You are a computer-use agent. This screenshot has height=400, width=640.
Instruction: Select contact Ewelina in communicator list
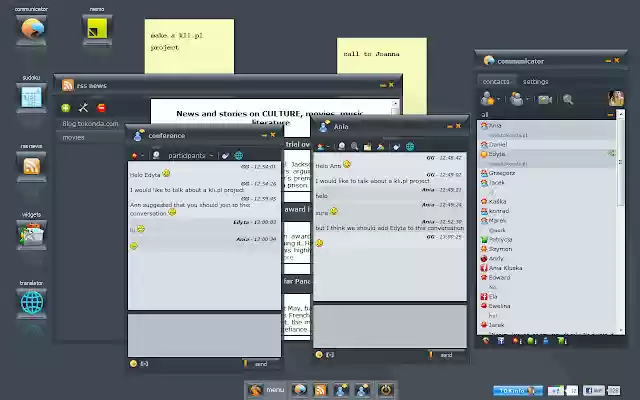(x=547, y=306)
